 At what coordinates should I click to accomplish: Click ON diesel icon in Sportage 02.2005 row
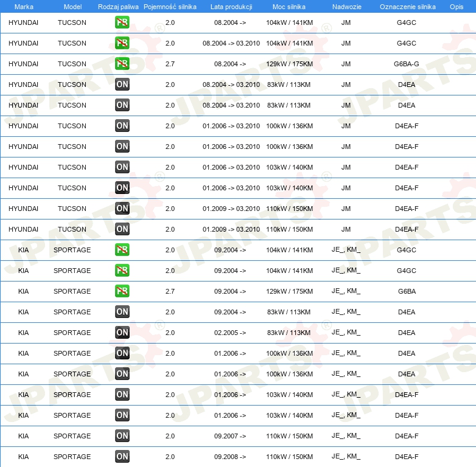[x=122, y=333]
